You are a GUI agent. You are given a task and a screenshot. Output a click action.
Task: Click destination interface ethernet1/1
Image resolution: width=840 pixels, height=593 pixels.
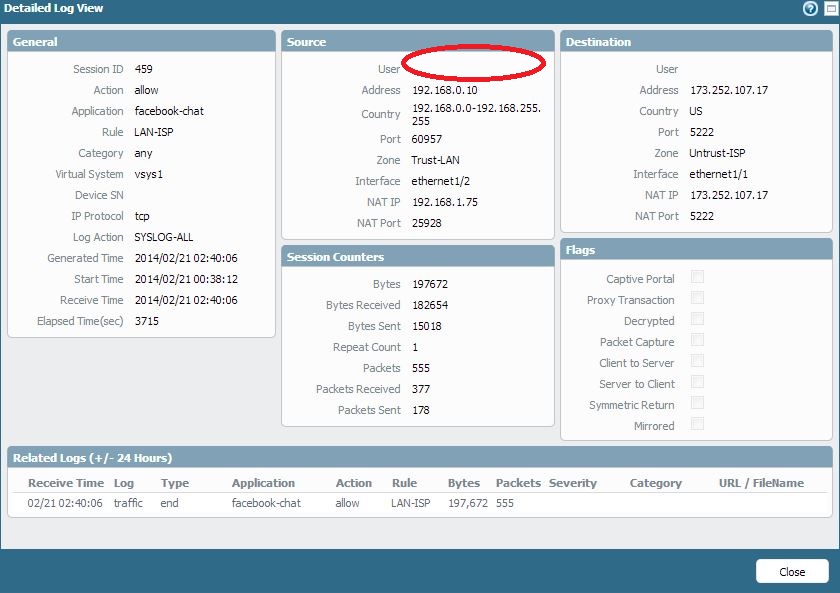point(718,174)
